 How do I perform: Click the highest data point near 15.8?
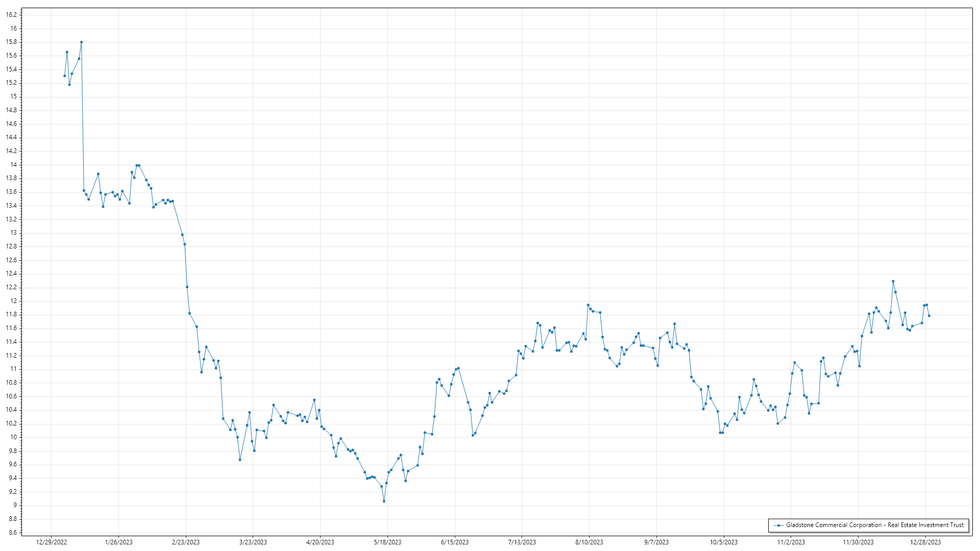pos(81,42)
